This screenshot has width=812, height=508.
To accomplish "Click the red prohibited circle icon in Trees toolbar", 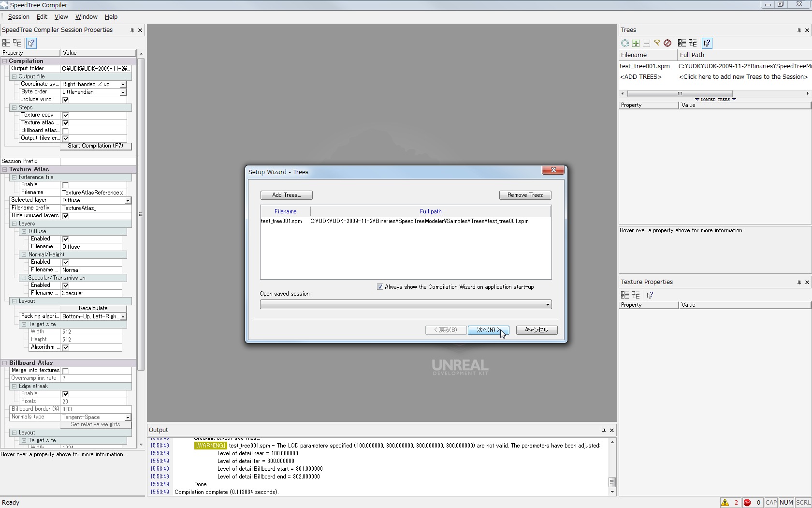I will [x=667, y=43].
